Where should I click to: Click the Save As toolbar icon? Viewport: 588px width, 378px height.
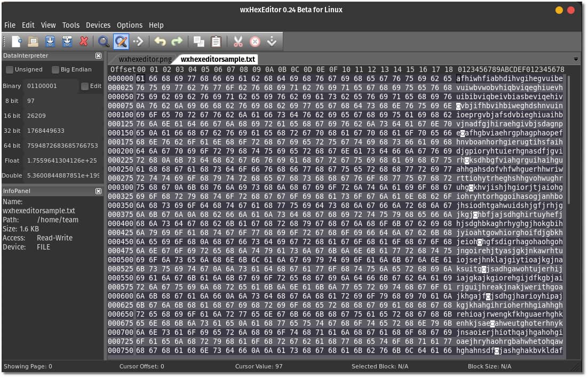click(67, 41)
